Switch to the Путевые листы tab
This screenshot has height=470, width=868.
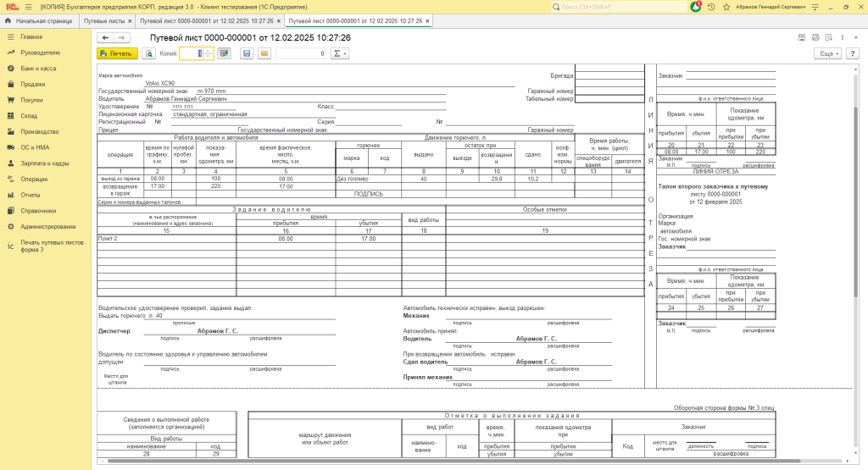click(x=104, y=19)
